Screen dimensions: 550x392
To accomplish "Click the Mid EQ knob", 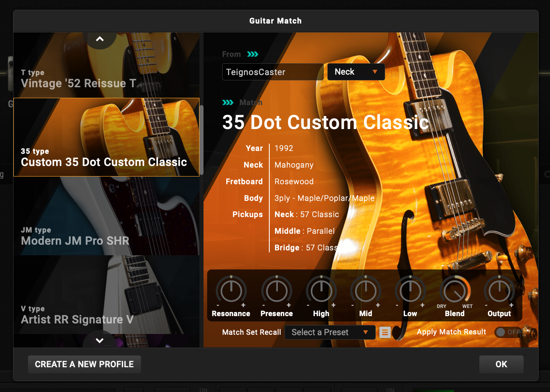I will pyautogui.click(x=365, y=291).
